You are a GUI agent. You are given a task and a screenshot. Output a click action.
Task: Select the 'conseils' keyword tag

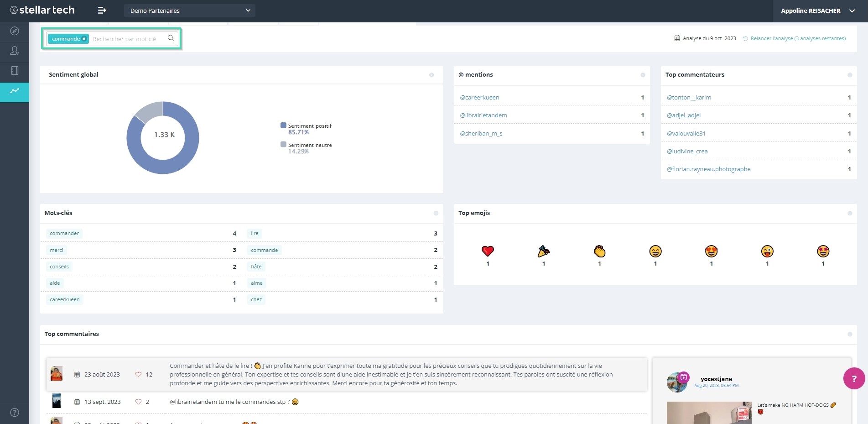59,267
